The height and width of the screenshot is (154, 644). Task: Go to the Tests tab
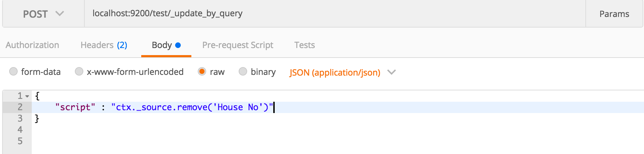(305, 45)
